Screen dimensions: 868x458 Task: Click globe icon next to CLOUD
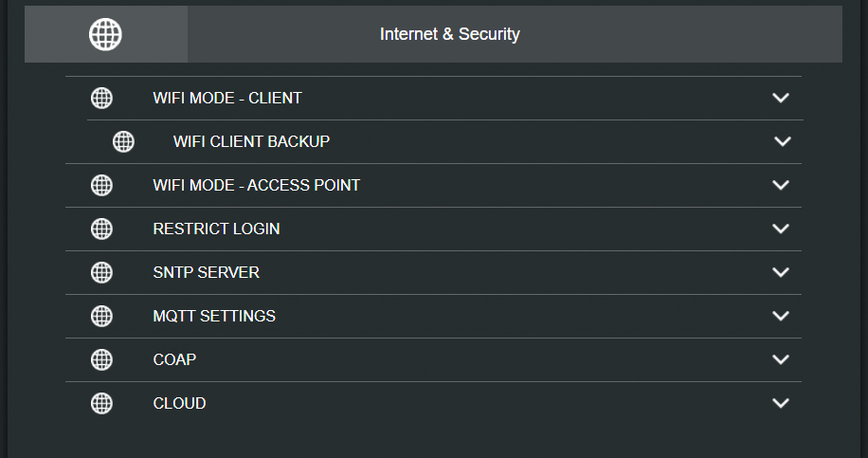click(x=101, y=403)
